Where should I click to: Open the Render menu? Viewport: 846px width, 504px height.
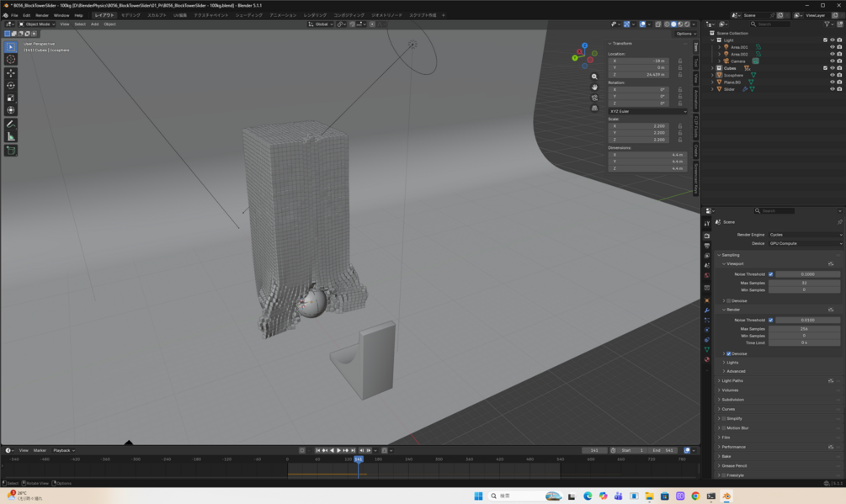(41, 15)
